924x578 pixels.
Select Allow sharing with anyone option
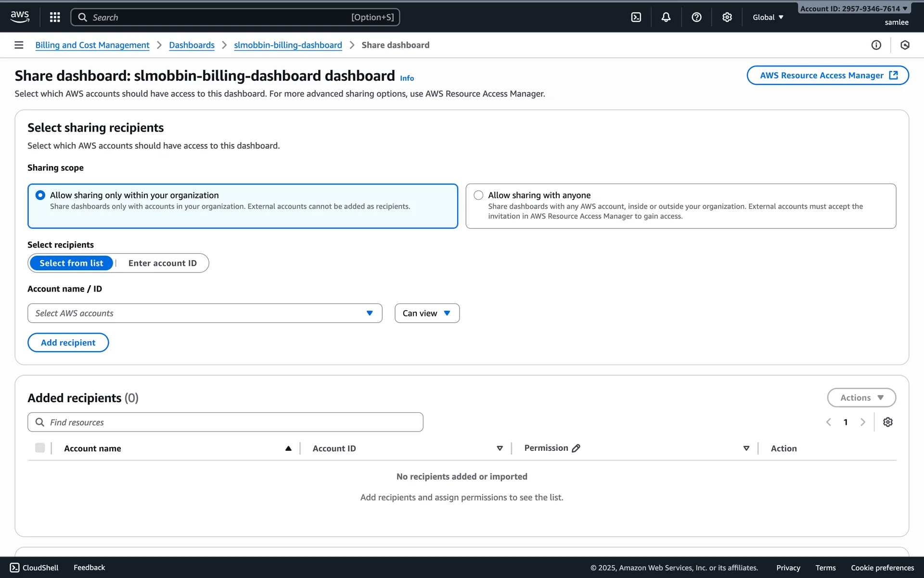click(x=478, y=195)
